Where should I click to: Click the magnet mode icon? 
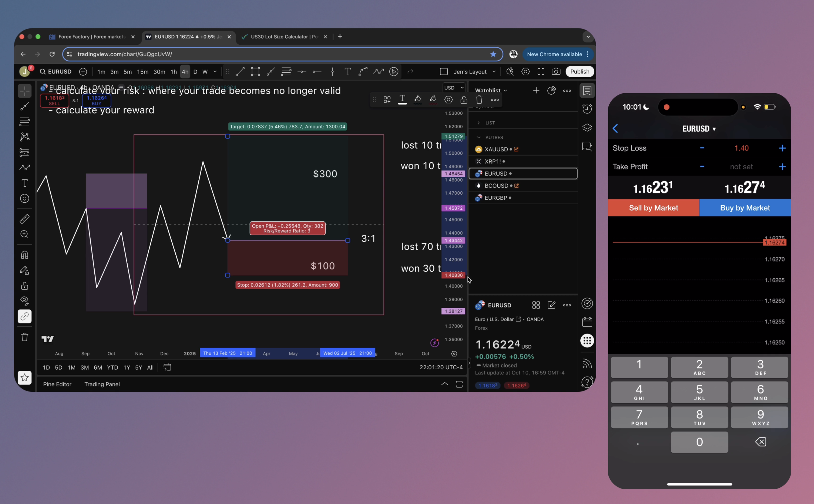pyautogui.click(x=25, y=255)
